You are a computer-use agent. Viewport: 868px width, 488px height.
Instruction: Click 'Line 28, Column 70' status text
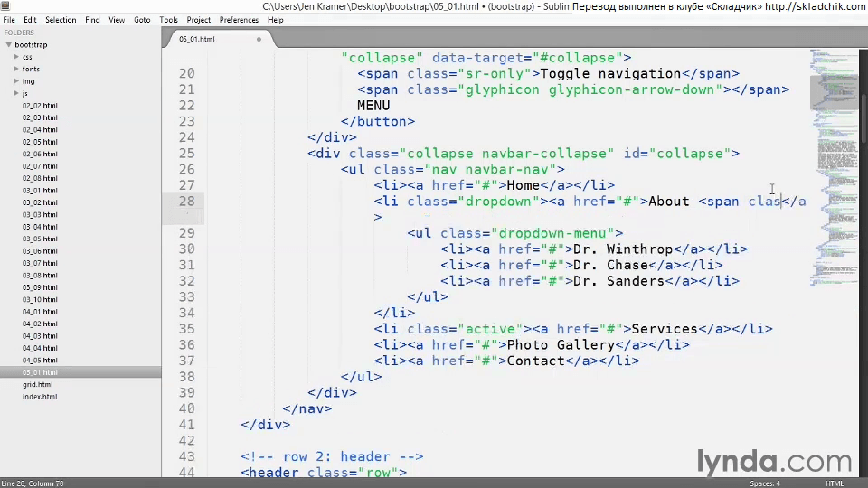click(x=33, y=483)
